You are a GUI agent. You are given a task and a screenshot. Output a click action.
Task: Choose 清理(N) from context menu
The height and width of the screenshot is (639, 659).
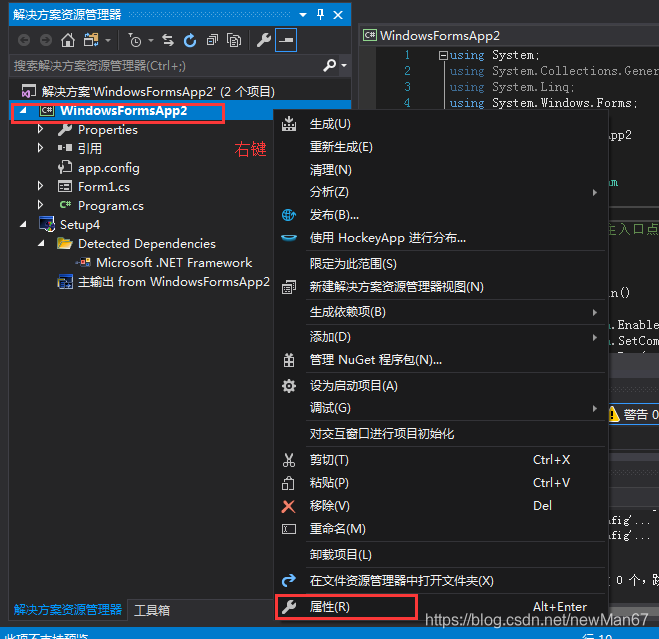[x=441, y=170]
